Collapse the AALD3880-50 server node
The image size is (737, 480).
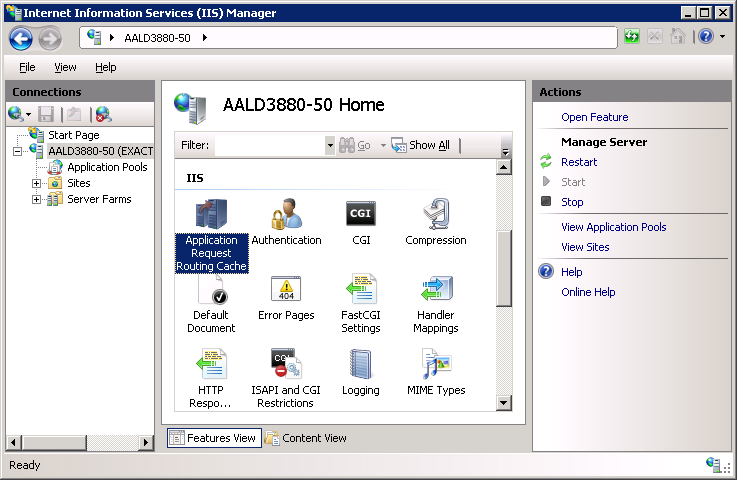[17, 151]
